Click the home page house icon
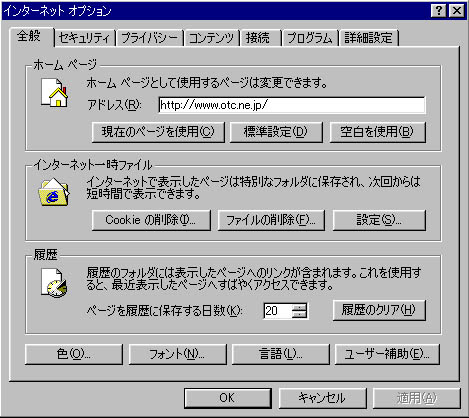 [x=54, y=92]
